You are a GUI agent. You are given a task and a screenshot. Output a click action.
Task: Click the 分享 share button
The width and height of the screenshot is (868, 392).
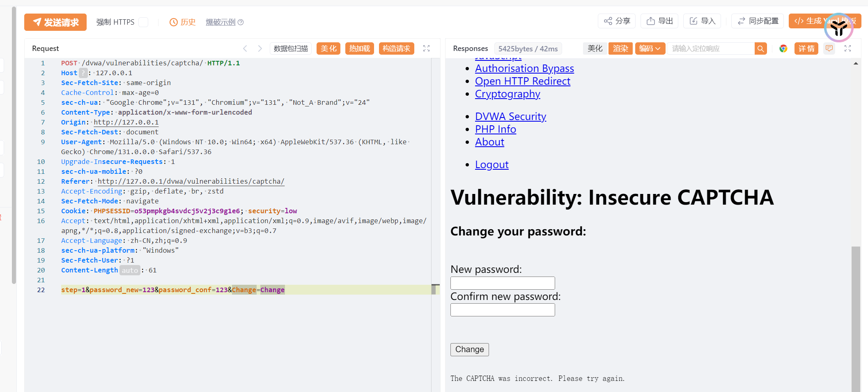click(617, 21)
